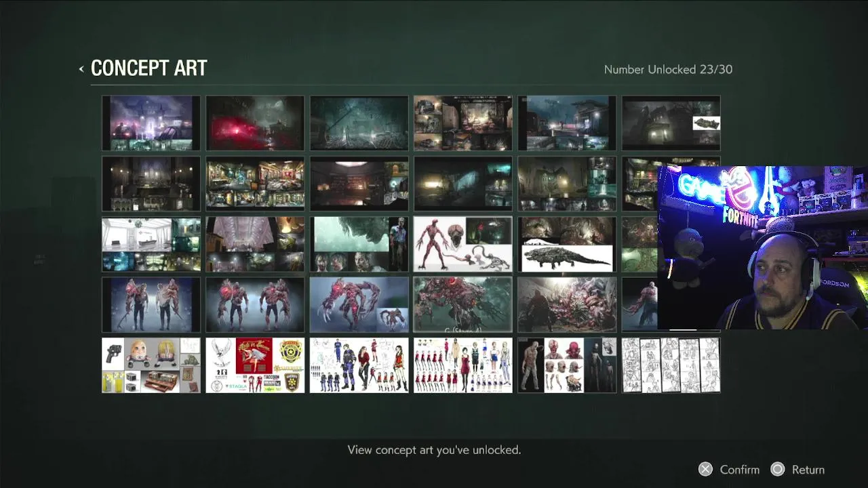Open the dark building artwork with white map inset
Viewport: 868px width, 488px height.
[671, 123]
